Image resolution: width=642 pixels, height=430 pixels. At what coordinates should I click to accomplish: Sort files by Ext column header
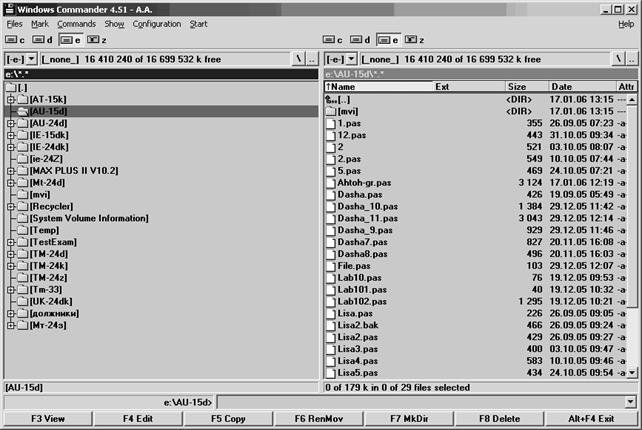tap(468, 86)
